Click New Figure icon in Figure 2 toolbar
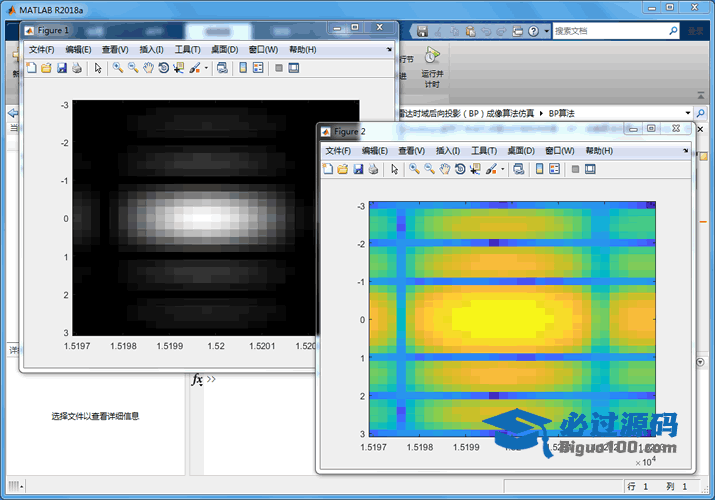This screenshot has height=500, width=715. coord(327,169)
